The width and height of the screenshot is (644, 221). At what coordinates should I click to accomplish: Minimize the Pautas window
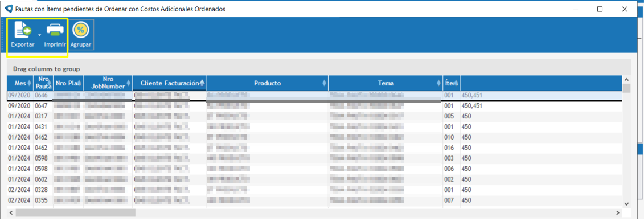[x=576, y=9]
